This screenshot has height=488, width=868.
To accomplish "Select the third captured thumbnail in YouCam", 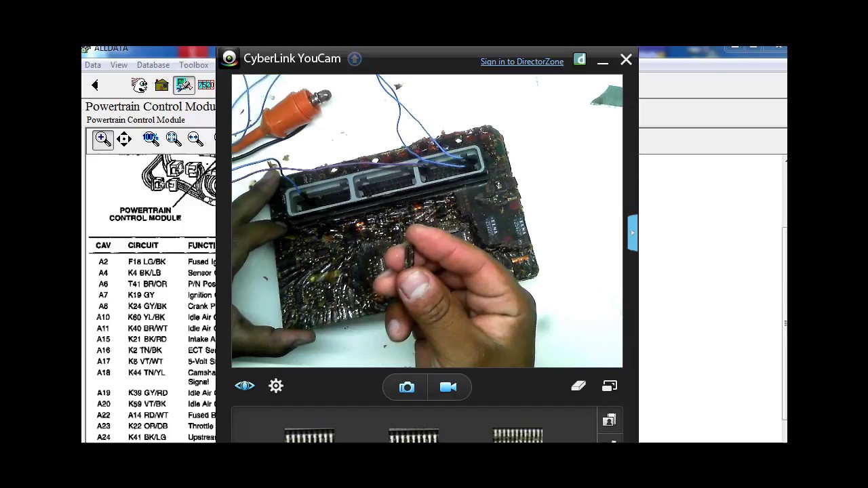I will point(517,435).
